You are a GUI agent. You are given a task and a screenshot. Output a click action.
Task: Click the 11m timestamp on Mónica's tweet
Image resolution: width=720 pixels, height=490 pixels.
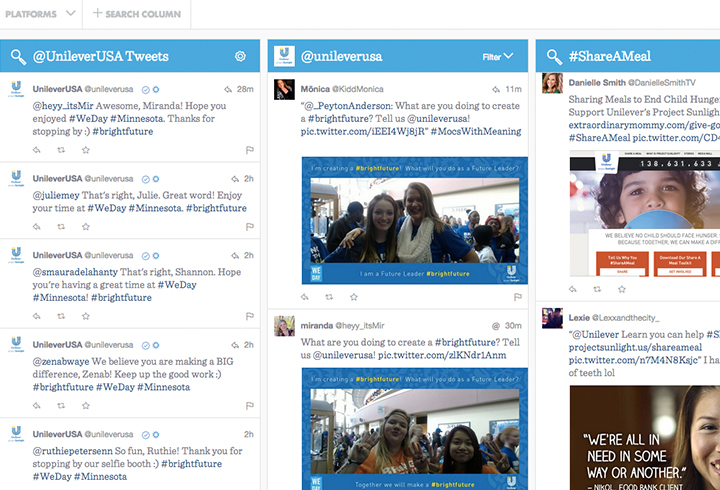[513, 89]
